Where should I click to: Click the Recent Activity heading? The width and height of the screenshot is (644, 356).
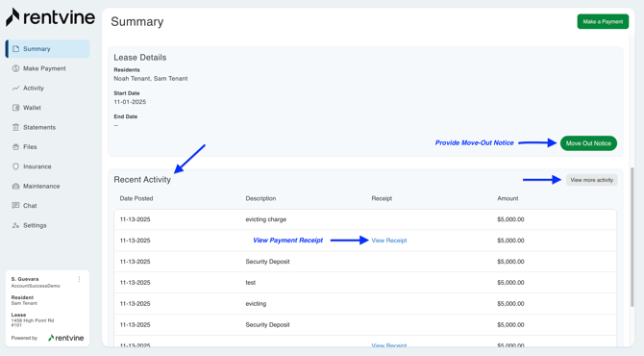coord(142,180)
